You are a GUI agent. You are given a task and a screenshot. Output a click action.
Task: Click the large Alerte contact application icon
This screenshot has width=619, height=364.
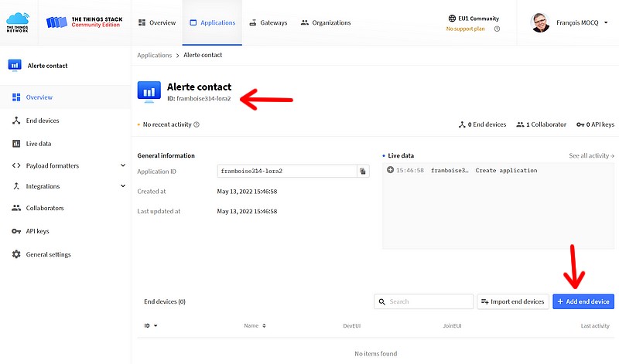pos(149,92)
